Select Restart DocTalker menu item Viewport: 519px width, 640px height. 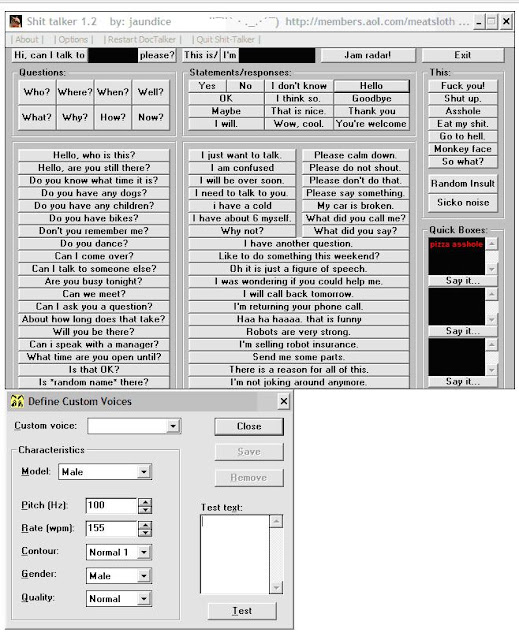[x=142, y=40]
